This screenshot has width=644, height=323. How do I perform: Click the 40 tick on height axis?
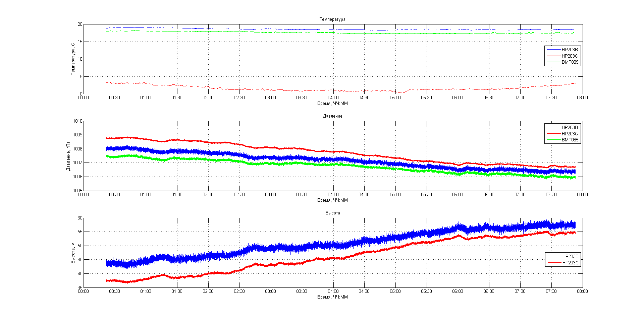coord(80,274)
